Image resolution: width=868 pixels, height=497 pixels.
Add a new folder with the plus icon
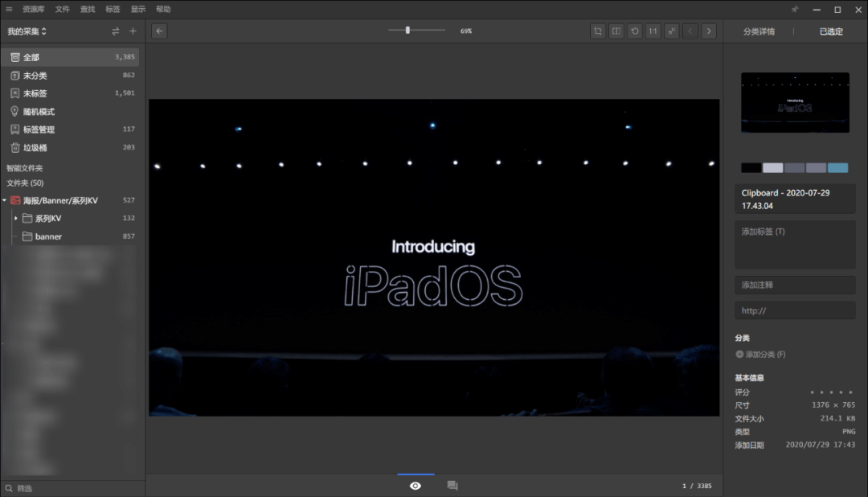133,31
